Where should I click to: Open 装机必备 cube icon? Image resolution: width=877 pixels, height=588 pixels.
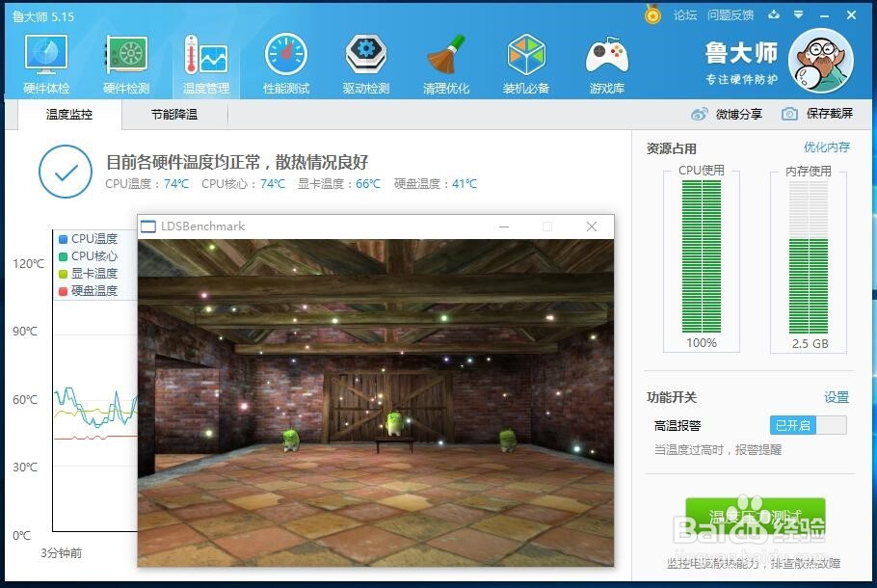526,63
